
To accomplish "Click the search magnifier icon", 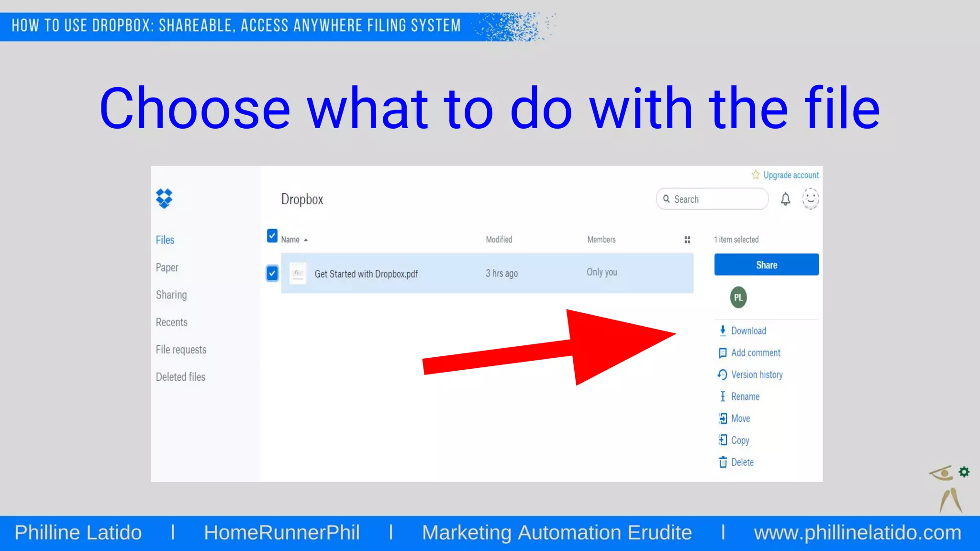I will tap(666, 199).
